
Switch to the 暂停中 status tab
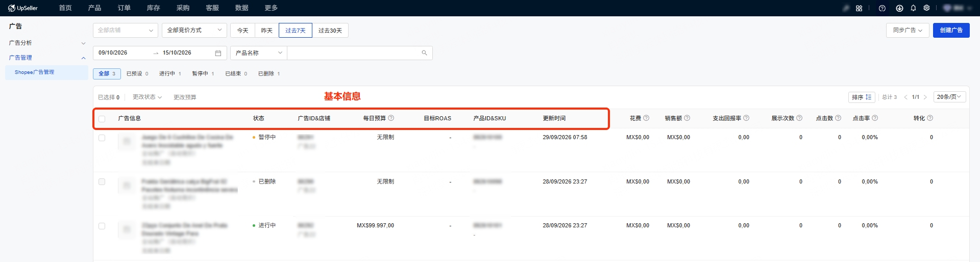203,74
